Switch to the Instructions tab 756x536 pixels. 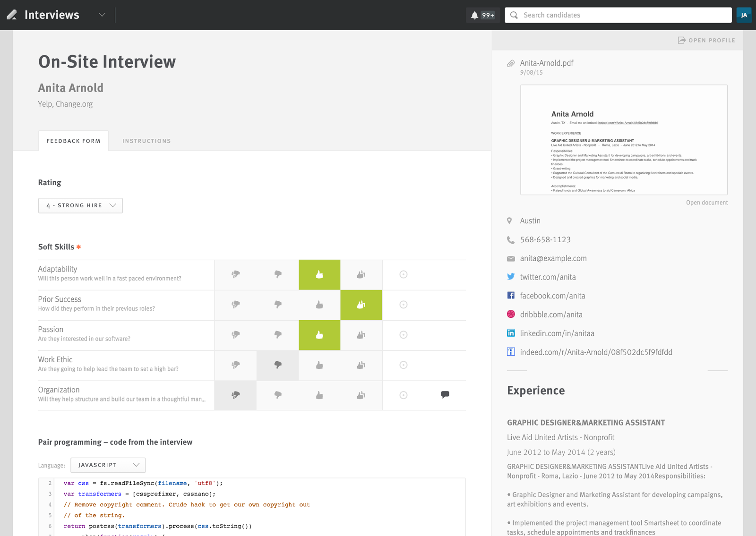[x=146, y=141]
